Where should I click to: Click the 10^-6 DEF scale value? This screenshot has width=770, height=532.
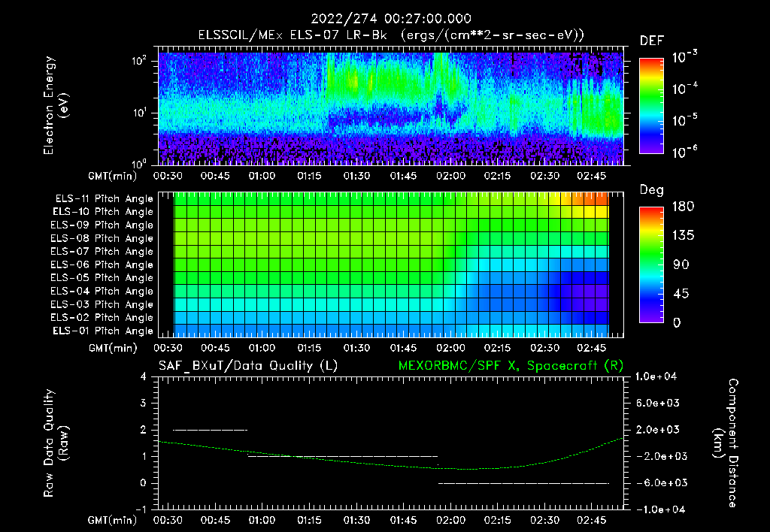[684, 152]
